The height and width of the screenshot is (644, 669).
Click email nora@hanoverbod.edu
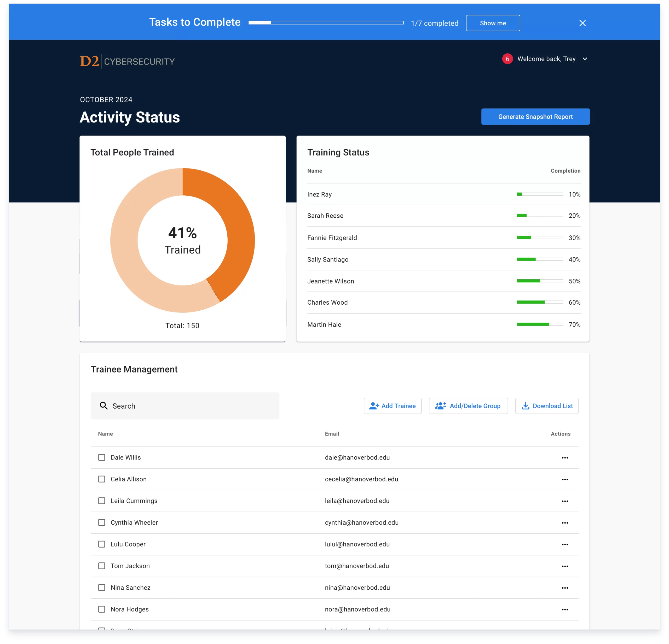pyautogui.click(x=357, y=609)
